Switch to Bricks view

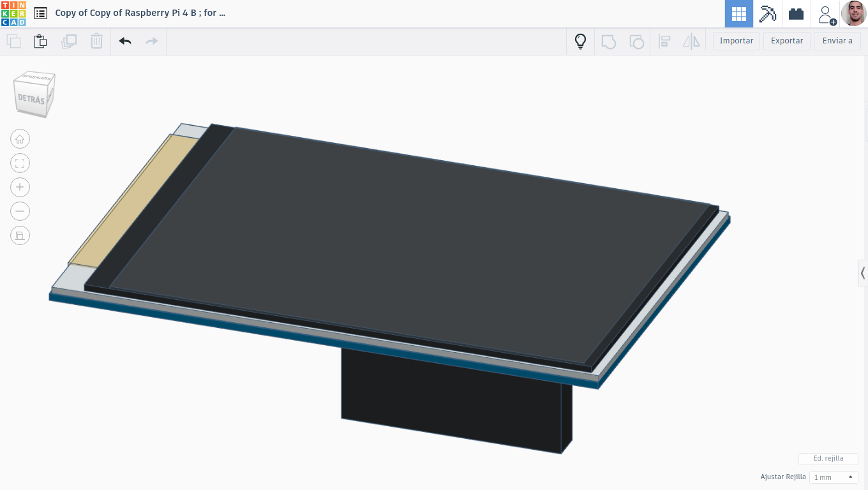coord(796,13)
